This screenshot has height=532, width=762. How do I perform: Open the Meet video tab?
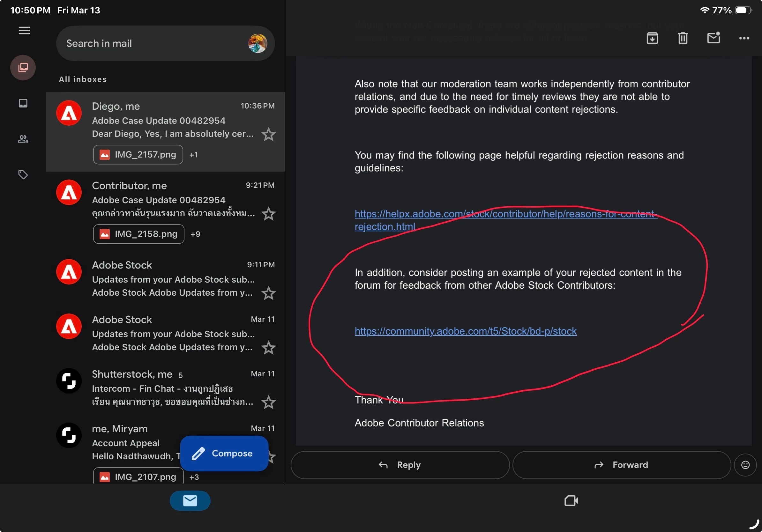[x=571, y=500]
